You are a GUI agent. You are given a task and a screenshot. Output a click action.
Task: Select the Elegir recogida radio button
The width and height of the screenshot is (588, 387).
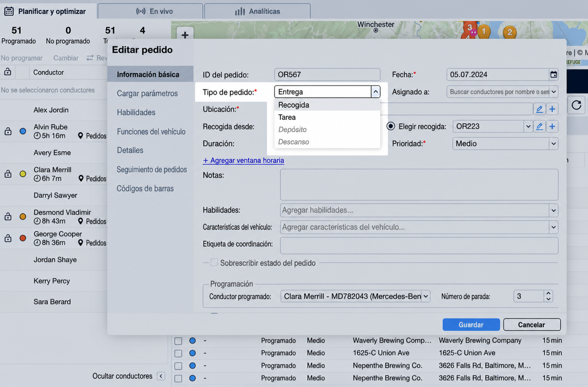pos(391,126)
